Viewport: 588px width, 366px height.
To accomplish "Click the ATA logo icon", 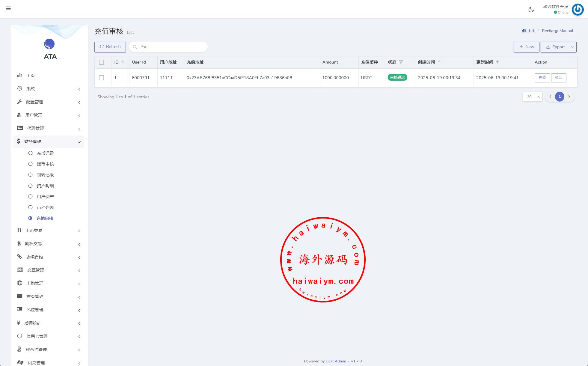I will coord(49,44).
